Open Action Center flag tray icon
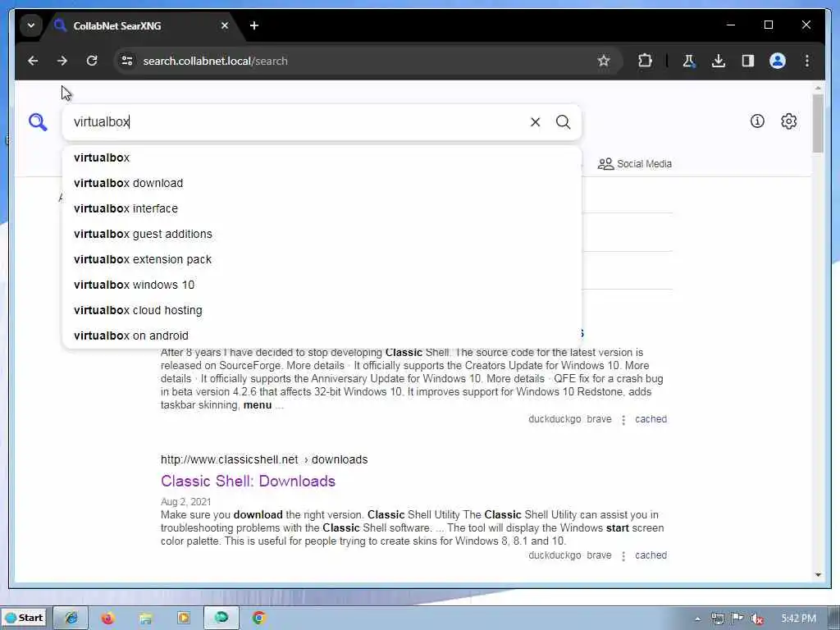This screenshot has height=630, width=840. [737, 619]
